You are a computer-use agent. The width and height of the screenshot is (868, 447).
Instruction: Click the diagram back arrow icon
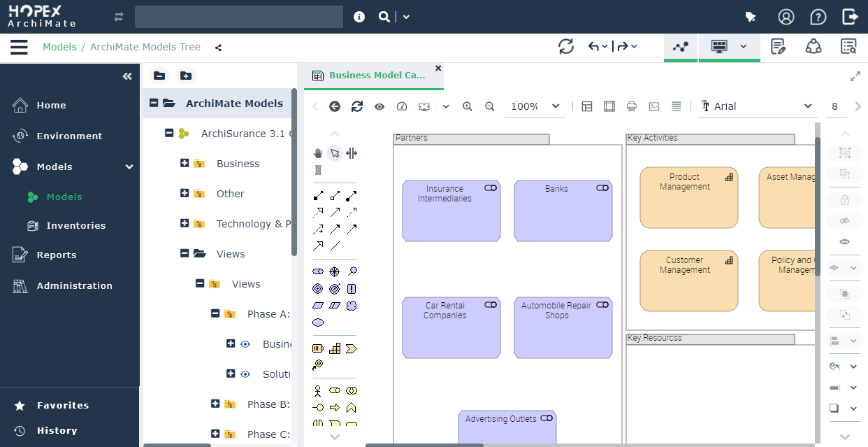point(335,106)
